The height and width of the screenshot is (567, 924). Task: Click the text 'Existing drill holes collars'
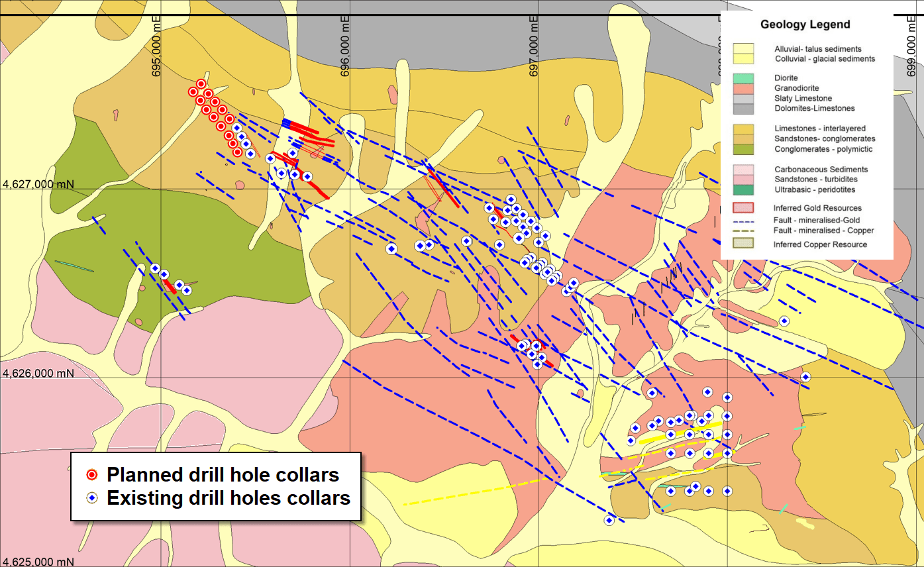[x=229, y=497]
